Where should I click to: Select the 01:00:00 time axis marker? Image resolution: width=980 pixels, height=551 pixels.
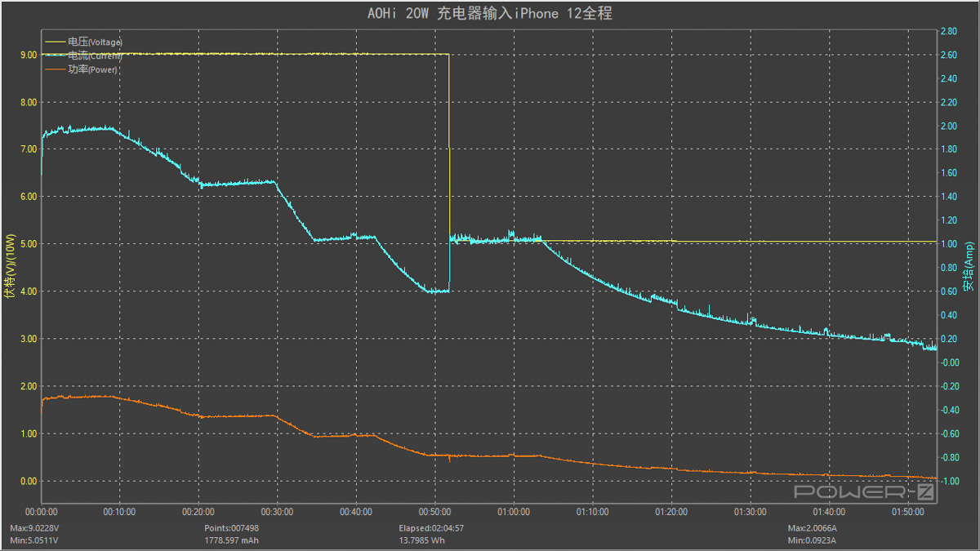click(513, 512)
